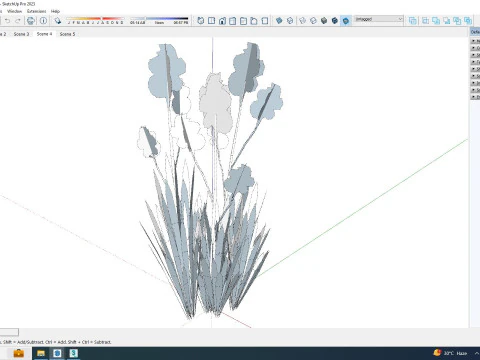This screenshot has width=480, height=360.
Task: Open the Help menu
Action: click(55, 11)
